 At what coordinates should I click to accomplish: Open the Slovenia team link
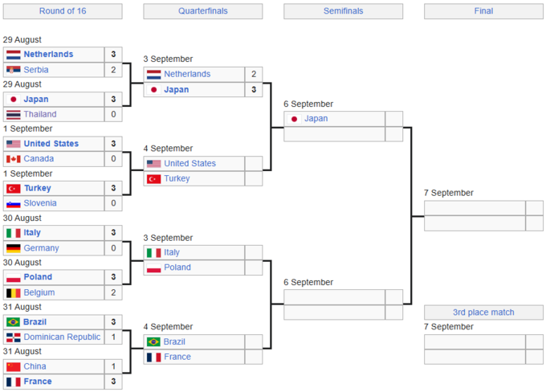[40, 204]
